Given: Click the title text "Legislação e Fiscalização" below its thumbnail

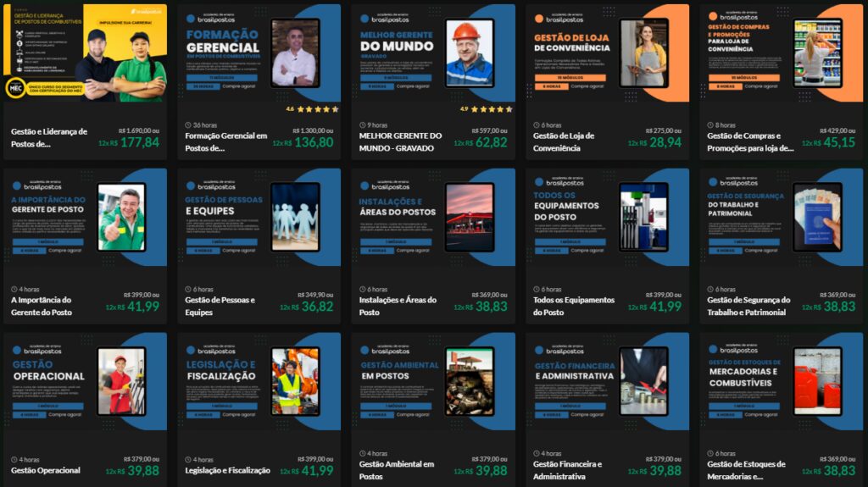Looking at the screenshot, I should coord(227,470).
